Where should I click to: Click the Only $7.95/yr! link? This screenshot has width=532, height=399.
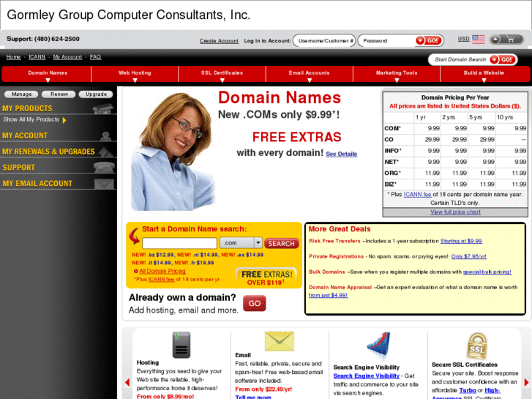coord(468,257)
